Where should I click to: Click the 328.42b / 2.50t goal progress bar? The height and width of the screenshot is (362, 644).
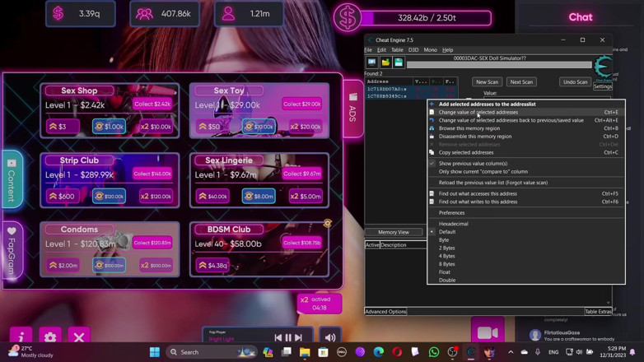[427, 17]
